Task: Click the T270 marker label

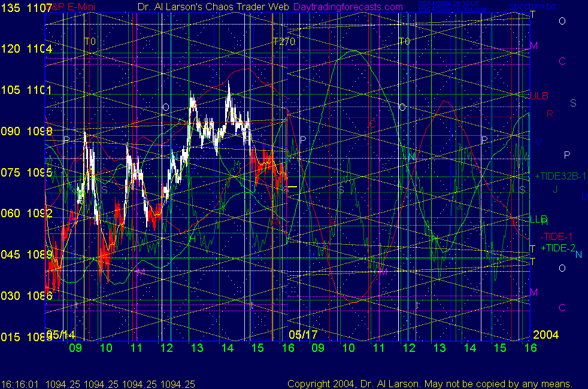Action: [x=284, y=41]
